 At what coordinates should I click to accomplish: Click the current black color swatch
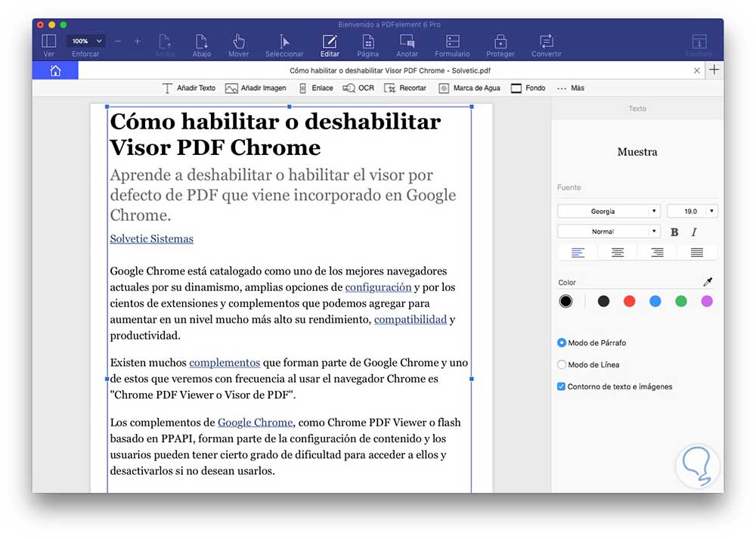coord(565,302)
